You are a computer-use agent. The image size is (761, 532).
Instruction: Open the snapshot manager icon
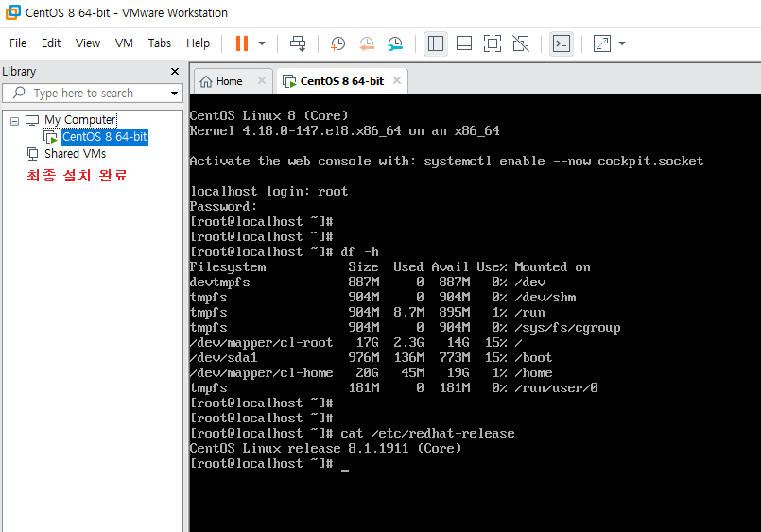click(x=395, y=43)
